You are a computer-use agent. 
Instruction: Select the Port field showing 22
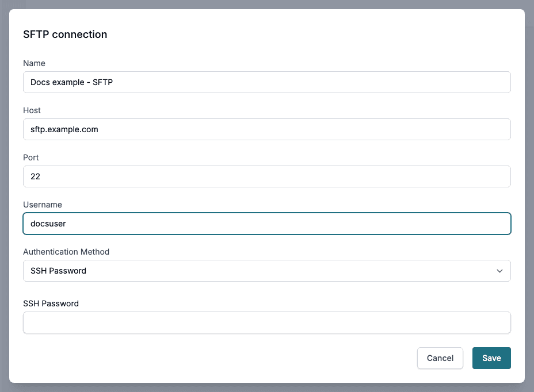click(266, 176)
